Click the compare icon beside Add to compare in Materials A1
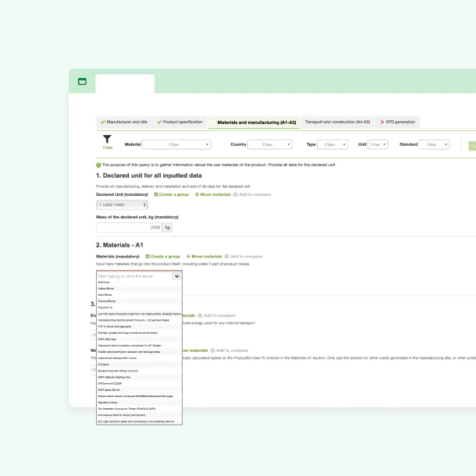Image resolution: width=476 pixels, height=476 pixels. coord(226,256)
